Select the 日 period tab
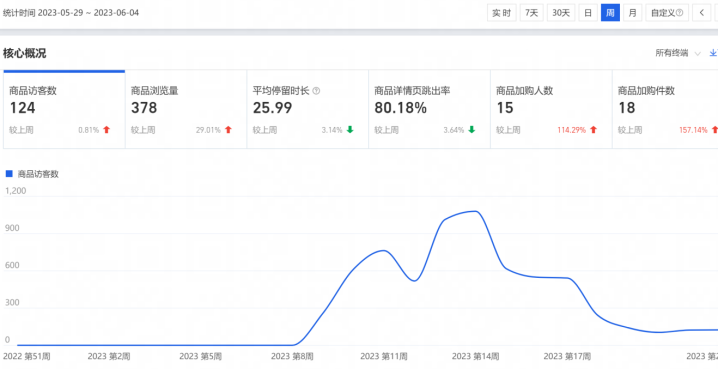This screenshot has height=369, width=718. click(x=587, y=13)
